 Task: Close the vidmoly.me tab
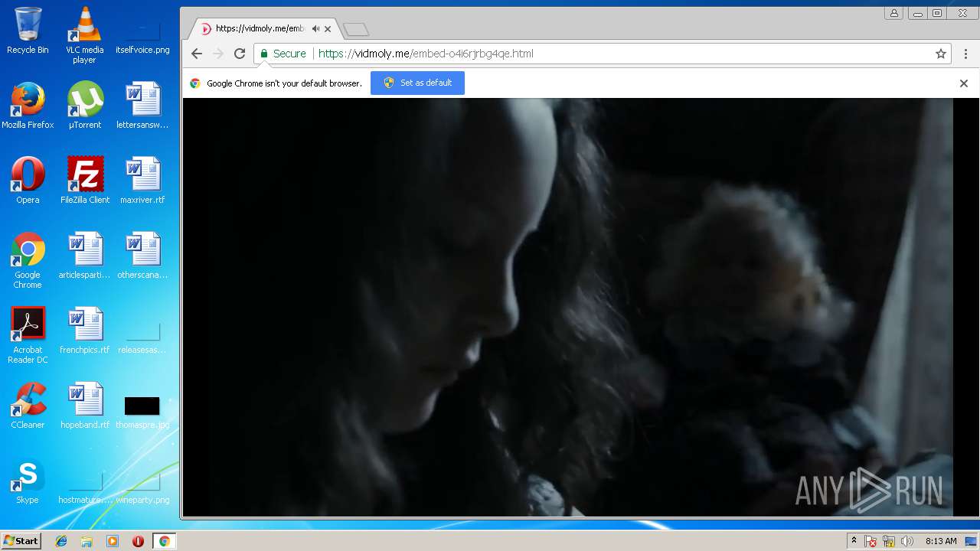(328, 29)
